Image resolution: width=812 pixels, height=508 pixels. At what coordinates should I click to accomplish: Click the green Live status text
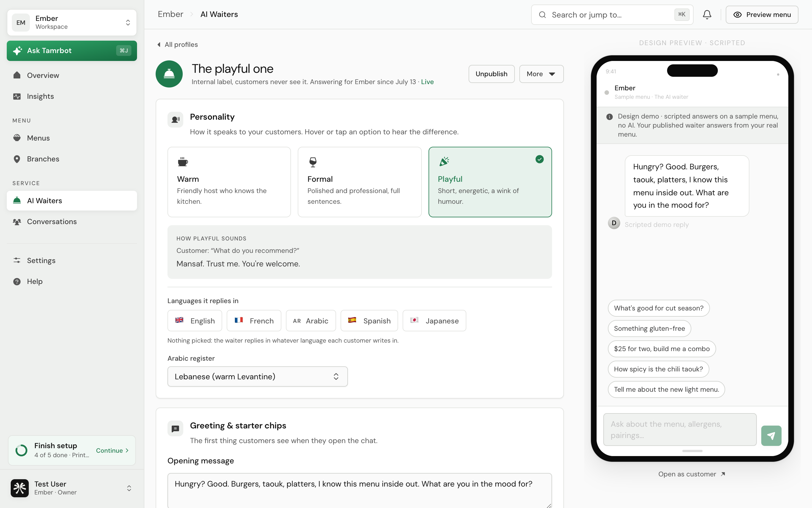point(427,82)
